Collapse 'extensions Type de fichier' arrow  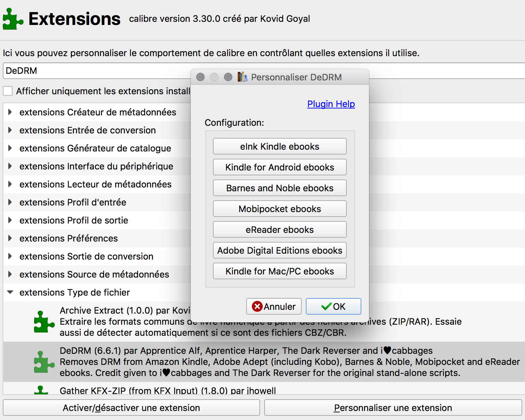(x=10, y=292)
